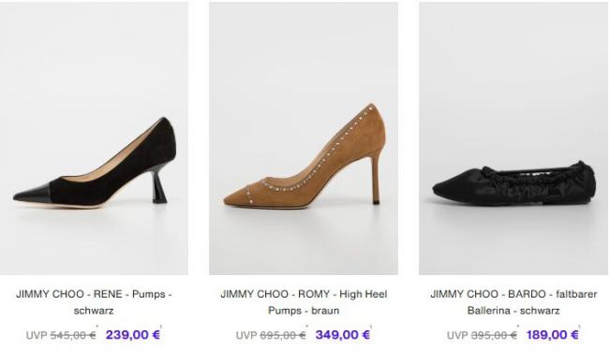Image resolution: width=609 pixels, height=364 pixels.
Task: Click the JIMMY CHOO ROMY High Heel title
Action: pyautogui.click(x=304, y=302)
